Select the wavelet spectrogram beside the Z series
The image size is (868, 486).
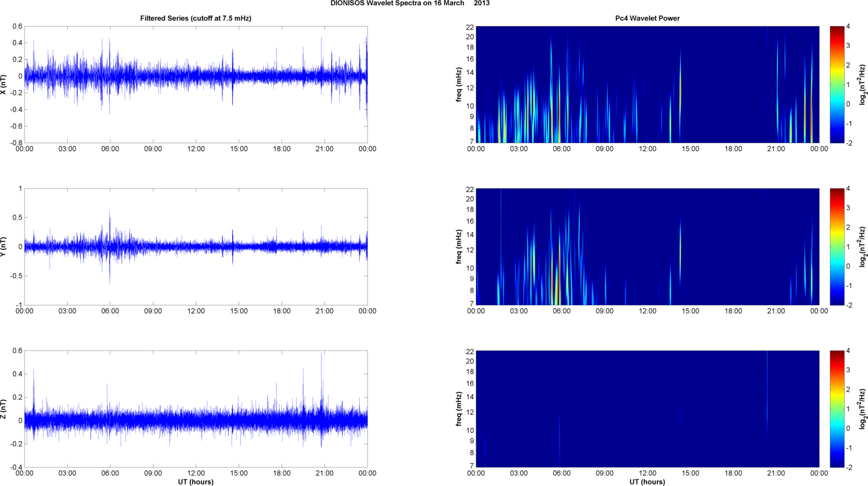coord(647,409)
